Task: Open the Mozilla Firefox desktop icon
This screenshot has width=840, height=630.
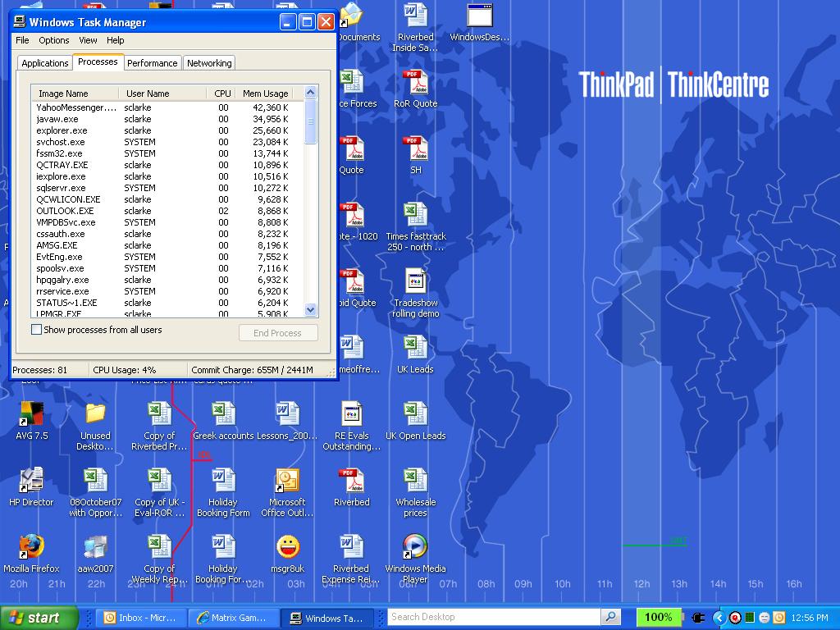Action: tap(31, 547)
